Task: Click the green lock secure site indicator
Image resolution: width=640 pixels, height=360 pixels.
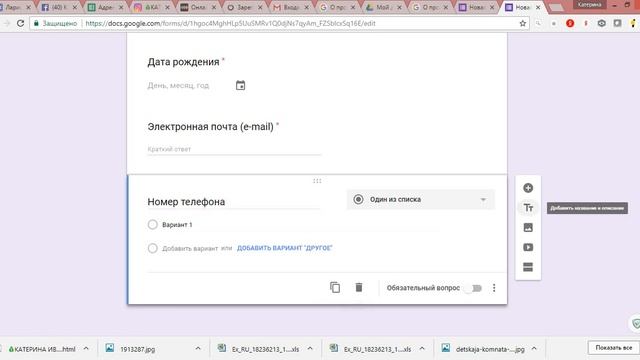Action: (36, 23)
